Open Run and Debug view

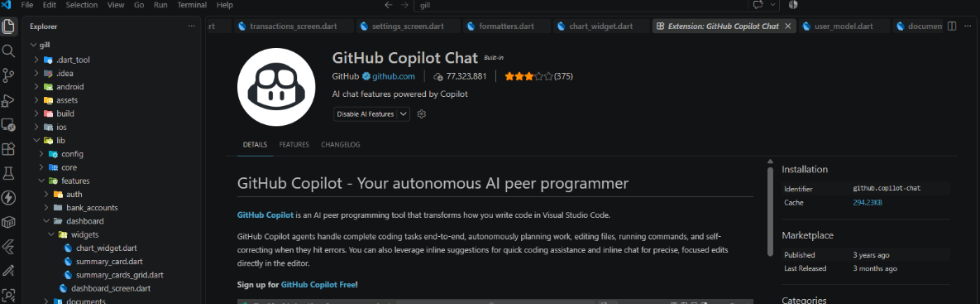[9, 100]
